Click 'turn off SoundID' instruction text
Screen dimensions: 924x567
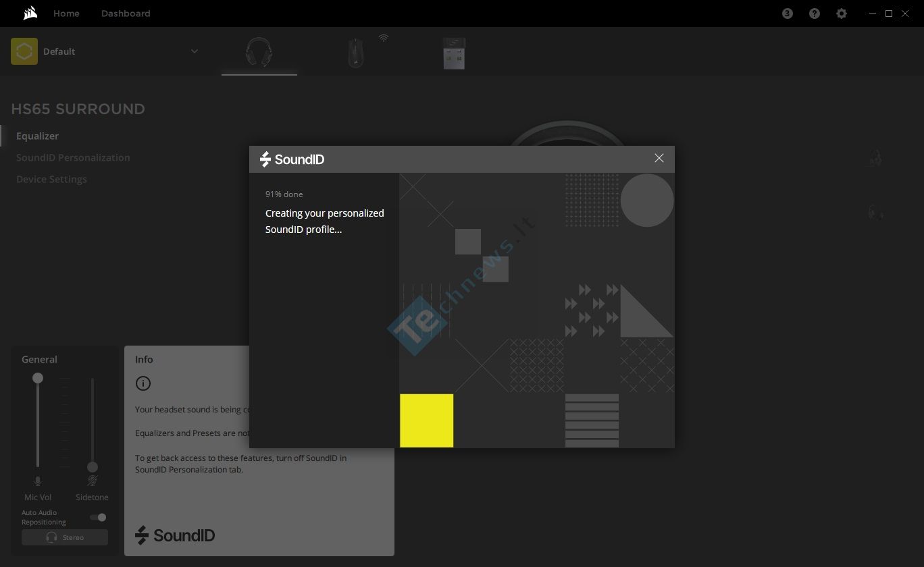240,464
